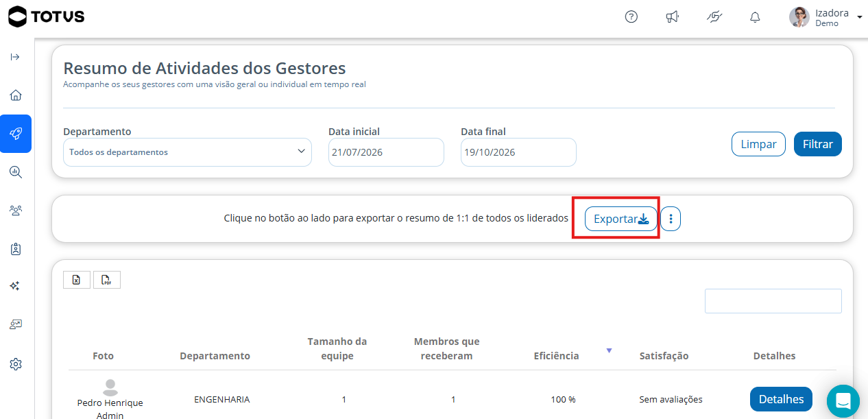Click the Filtrar button
The height and width of the screenshot is (419, 868).
pyautogui.click(x=818, y=144)
